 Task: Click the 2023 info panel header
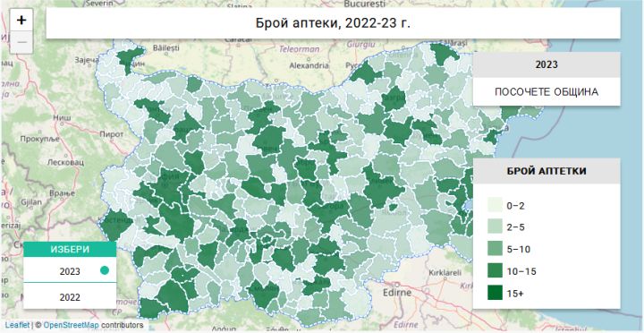[547, 64]
